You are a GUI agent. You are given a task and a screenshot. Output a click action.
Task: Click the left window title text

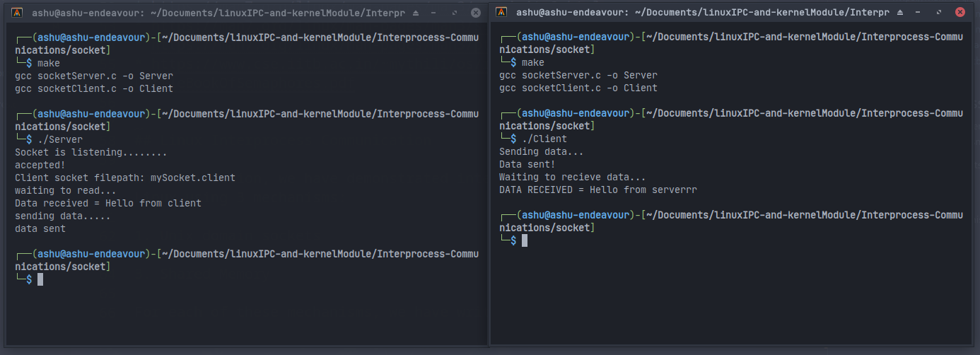(x=218, y=13)
